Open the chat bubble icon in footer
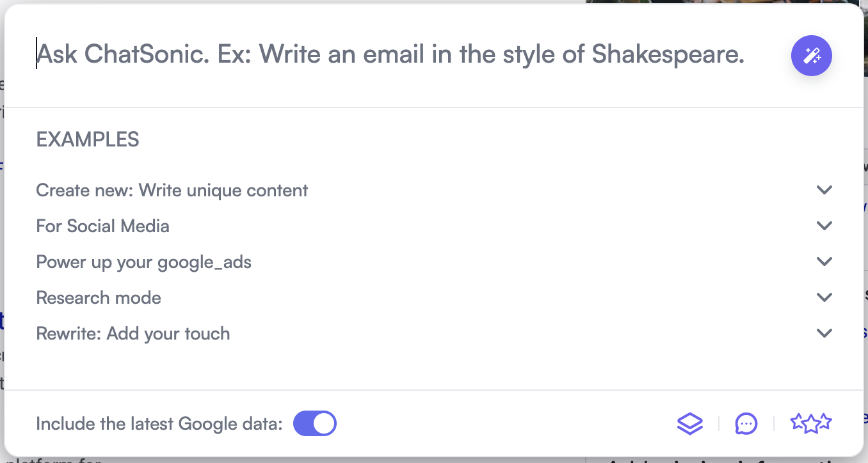The height and width of the screenshot is (463, 868). (x=746, y=423)
